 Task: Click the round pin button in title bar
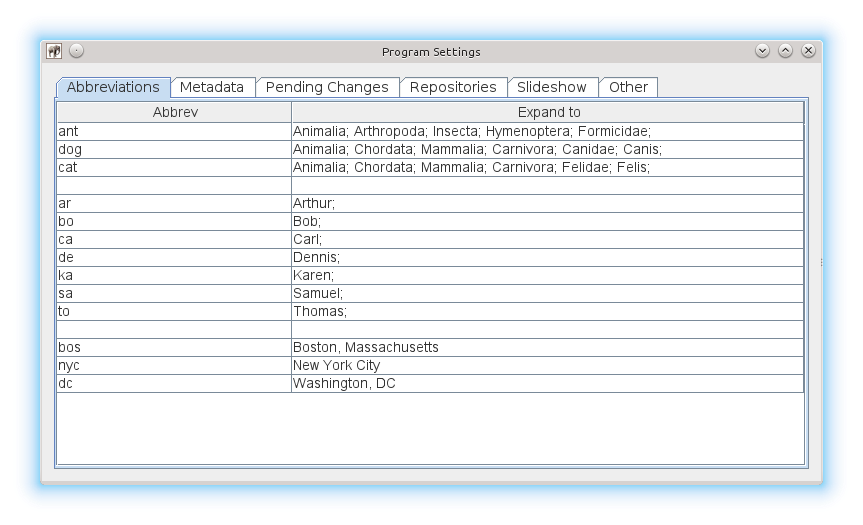tap(76, 51)
